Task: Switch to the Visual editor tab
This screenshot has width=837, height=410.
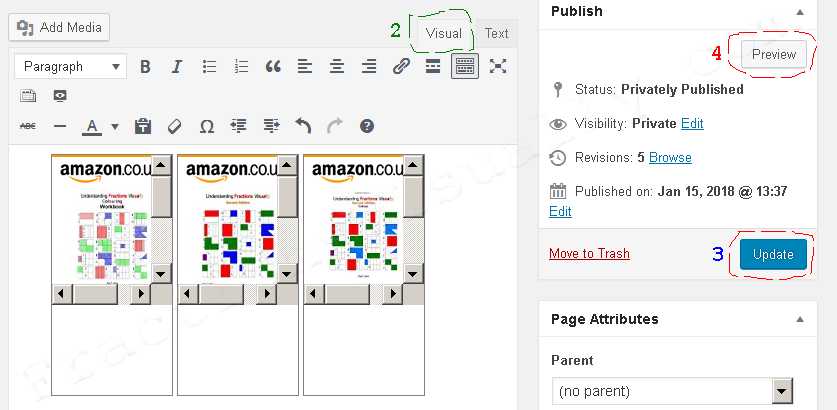Action: pyautogui.click(x=444, y=34)
